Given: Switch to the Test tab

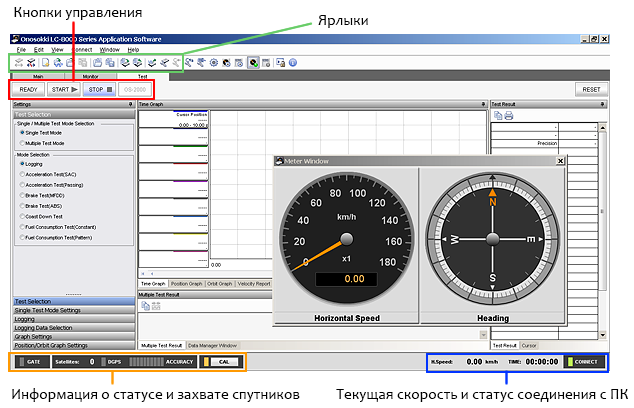Looking at the screenshot, I should (142, 76).
